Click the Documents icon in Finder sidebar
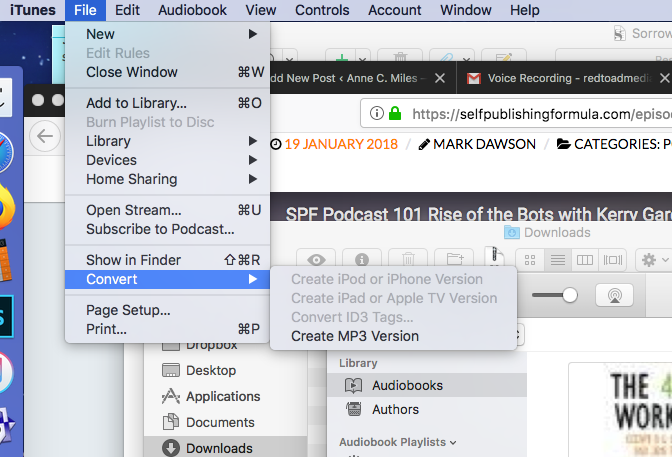This screenshot has height=457, width=672. (x=171, y=422)
